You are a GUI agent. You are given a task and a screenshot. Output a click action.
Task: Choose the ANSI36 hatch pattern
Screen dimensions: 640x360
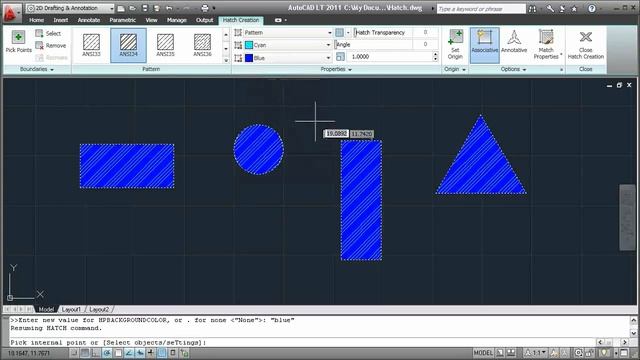(202, 45)
